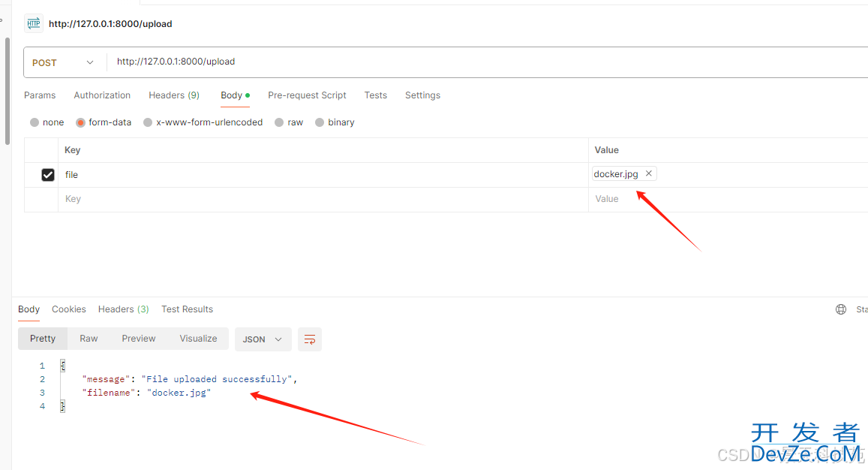The width and height of the screenshot is (868, 470).
Task: Open the response Headers (3) tab
Action: coord(124,309)
